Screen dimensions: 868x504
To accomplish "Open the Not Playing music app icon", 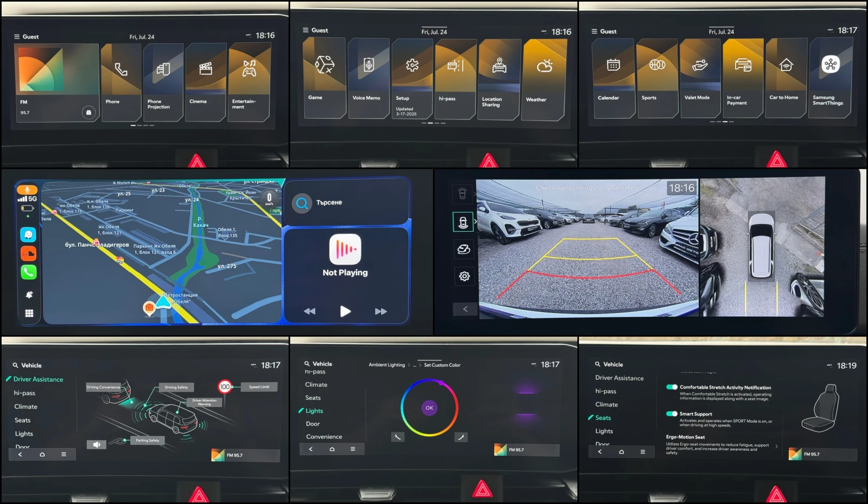I will point(345,249).
